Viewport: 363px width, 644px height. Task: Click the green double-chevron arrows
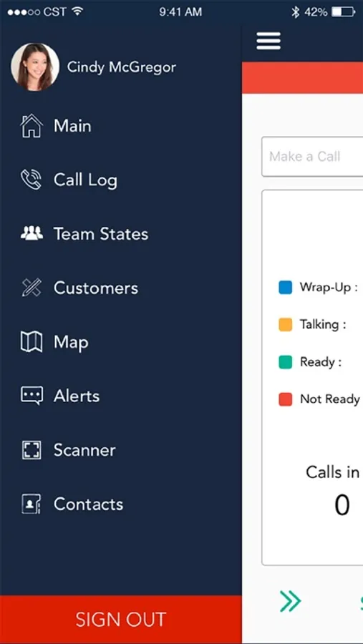click(290, 601)
